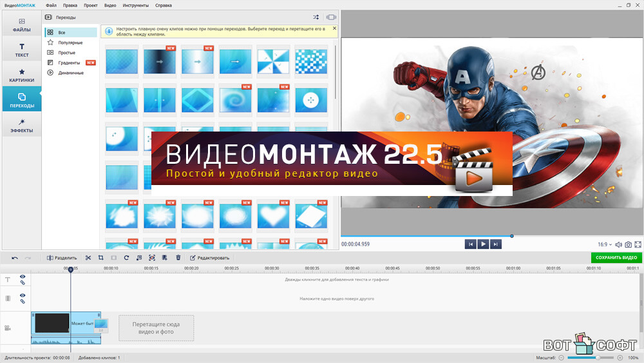The width and height of the screenshot is (644, 363).
Task: Click the transitions panel vertical scrollbar
Action: tap(336, 72)
